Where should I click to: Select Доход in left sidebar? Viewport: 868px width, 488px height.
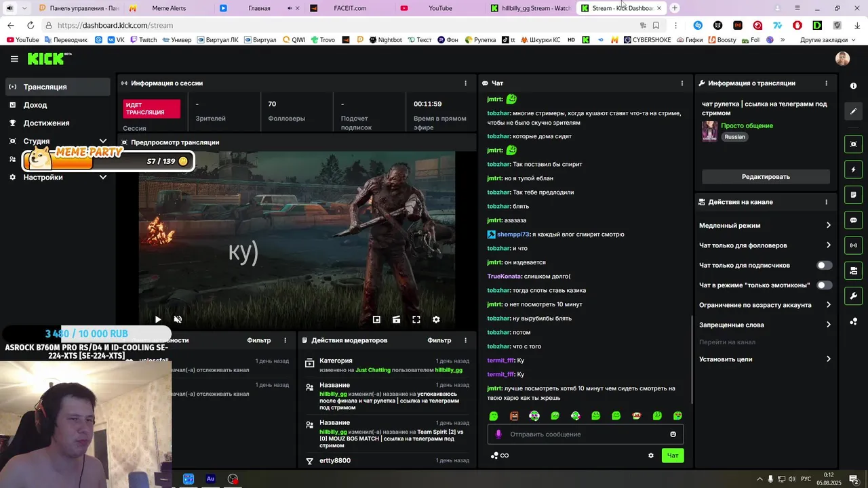(x=57, y=105)
